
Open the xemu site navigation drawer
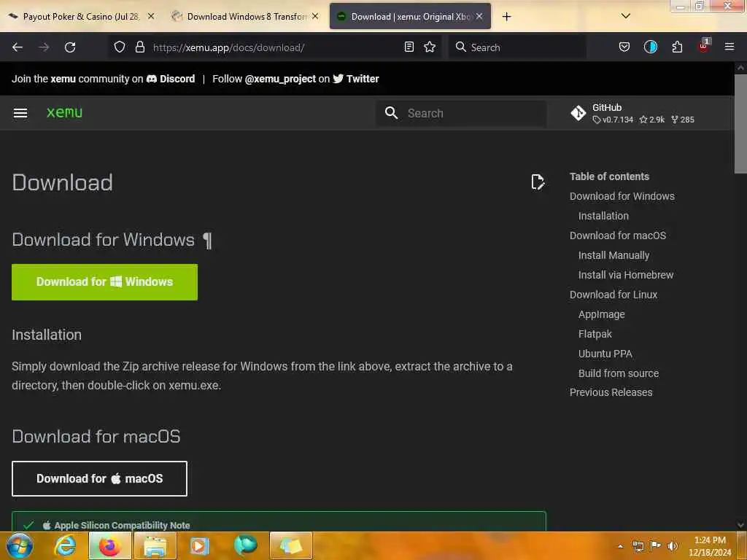(x=20, y=113)
